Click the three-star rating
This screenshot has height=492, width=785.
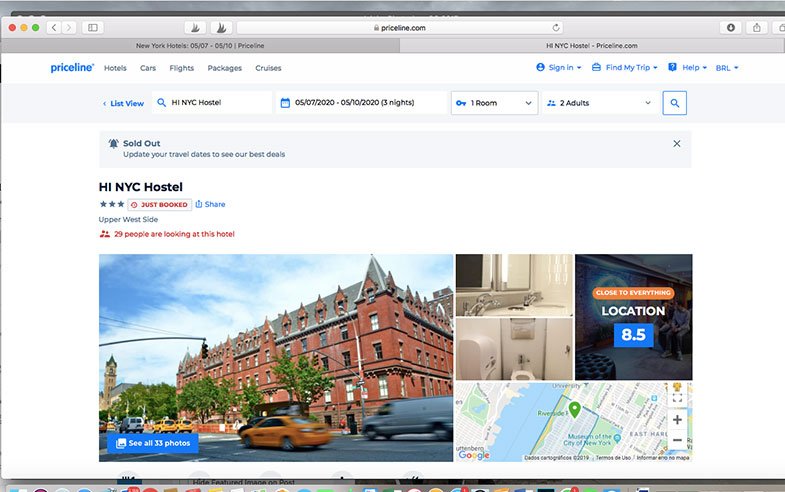coord(112,204)
